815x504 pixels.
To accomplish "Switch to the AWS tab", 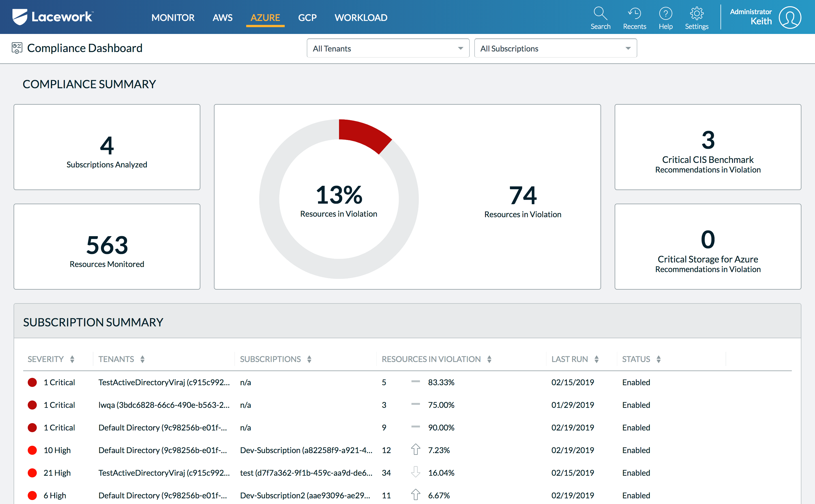I will 222,17.
